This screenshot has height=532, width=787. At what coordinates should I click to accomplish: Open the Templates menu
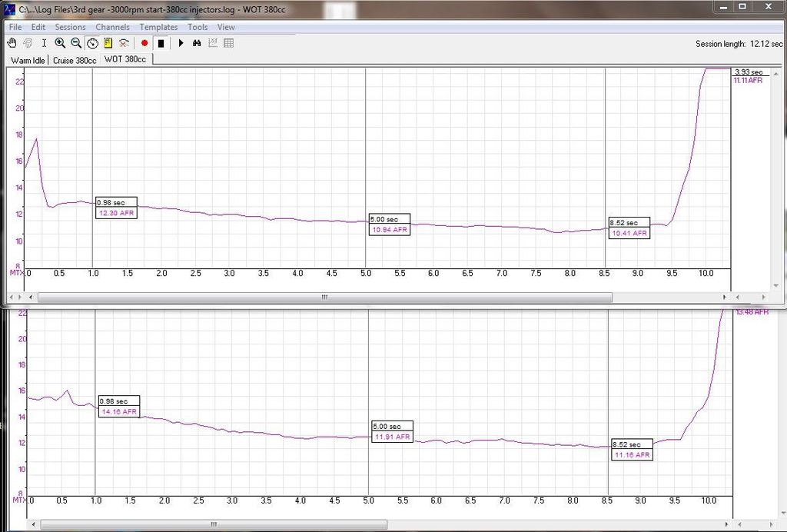point(158,27)
